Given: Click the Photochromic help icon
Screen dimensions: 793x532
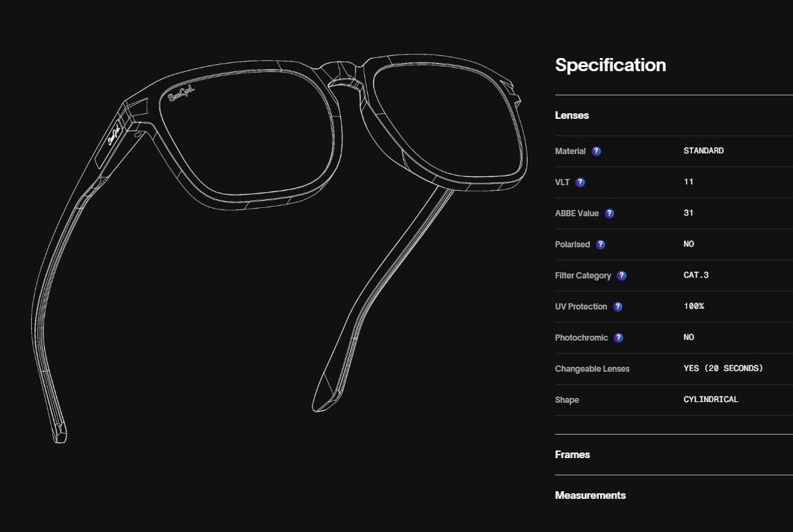Looking at the screenshot, I should 619,337.
